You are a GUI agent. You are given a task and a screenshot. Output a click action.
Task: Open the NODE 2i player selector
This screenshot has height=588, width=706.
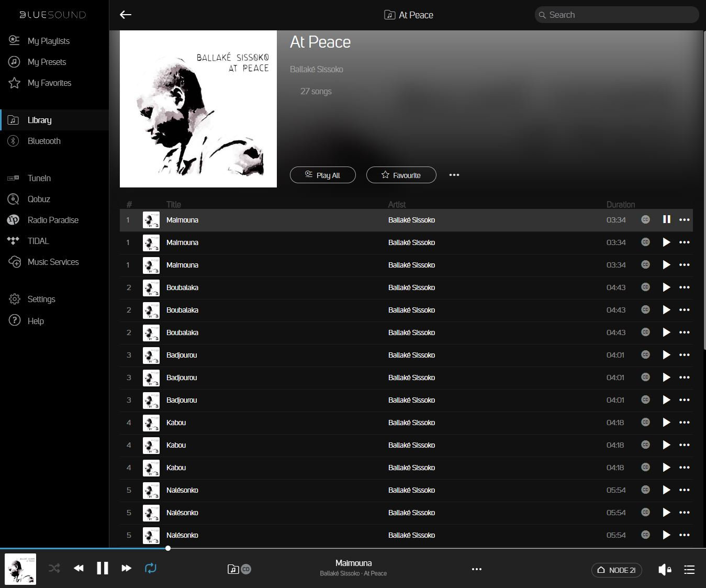click(x=617, y=570)
